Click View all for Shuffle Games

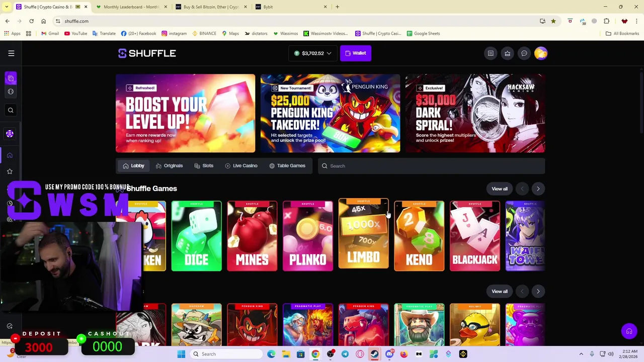tap(500, 189)
